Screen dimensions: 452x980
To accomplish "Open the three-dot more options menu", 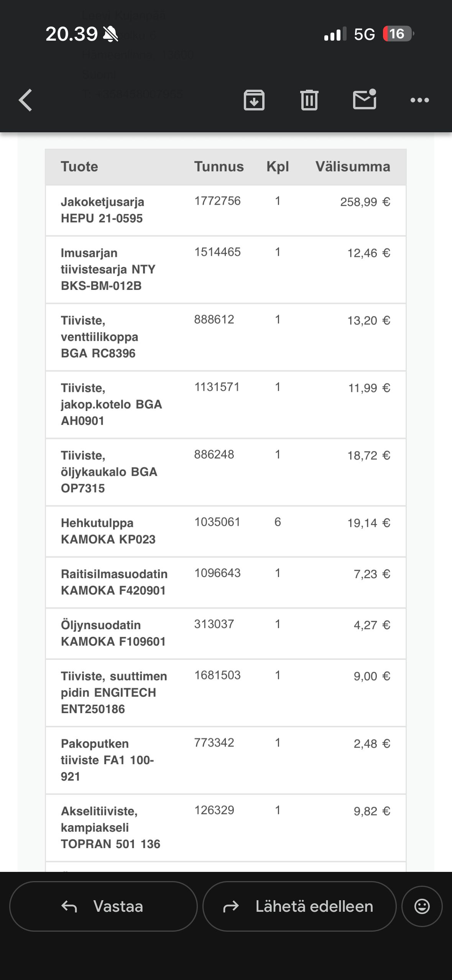I will click(420, 100).
